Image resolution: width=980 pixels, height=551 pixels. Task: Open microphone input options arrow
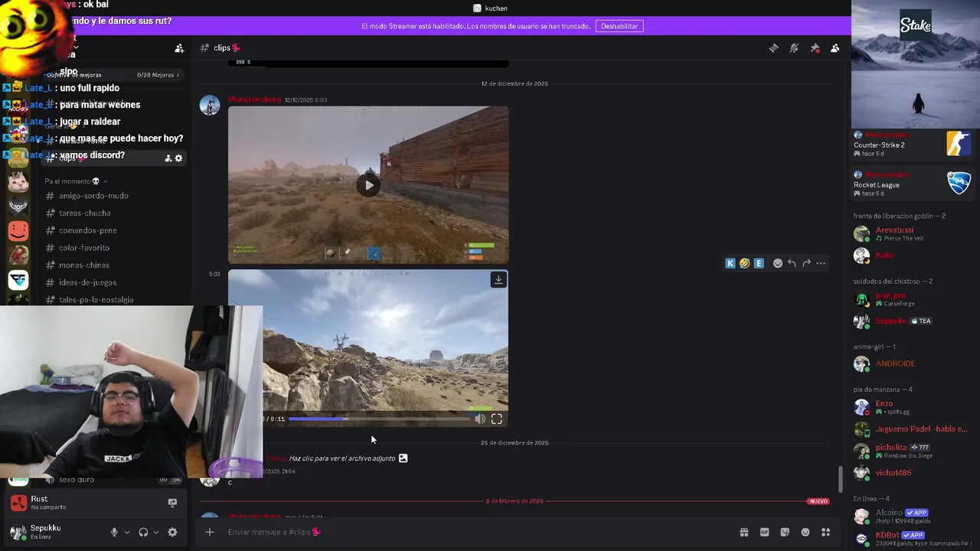(x=127, y=532)
